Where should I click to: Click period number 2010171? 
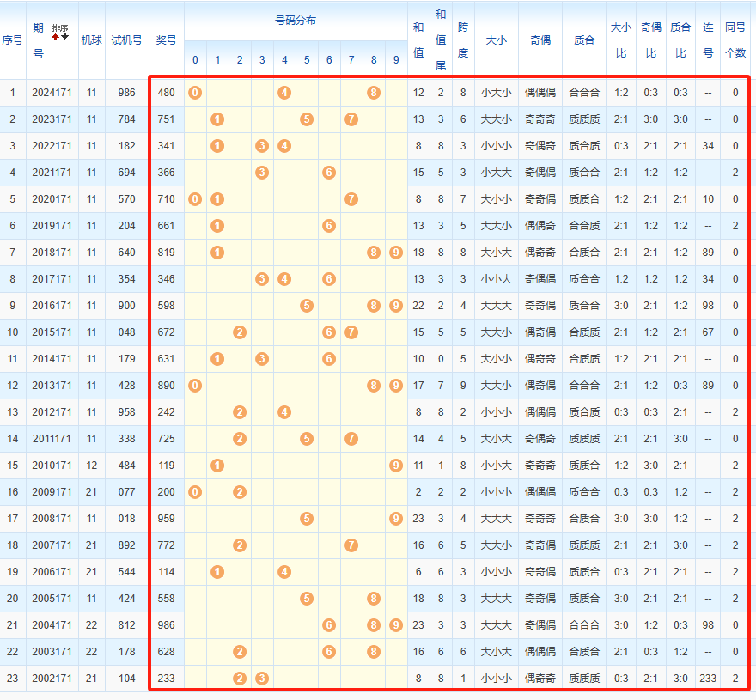pos(52,466)
